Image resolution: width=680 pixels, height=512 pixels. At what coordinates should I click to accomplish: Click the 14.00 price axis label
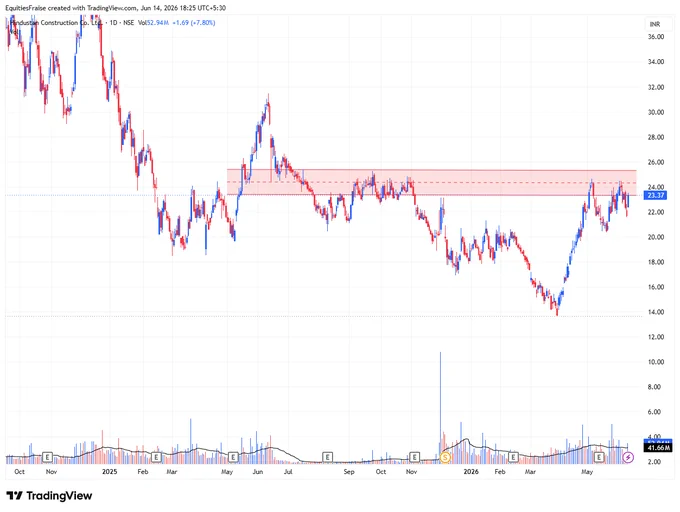[x=656, y=312]
